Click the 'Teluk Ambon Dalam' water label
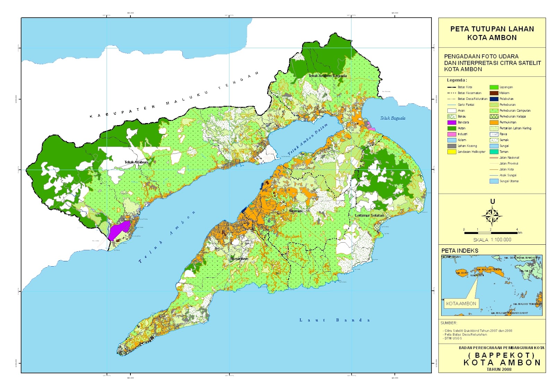The image size is (555, 392). (307, 139)
